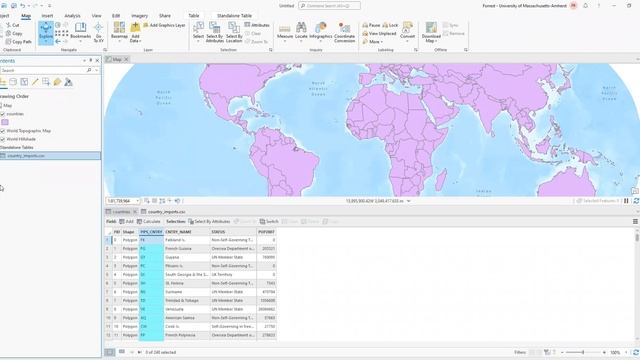Click Select By Attributes in table toolbar

click(209, 222)
